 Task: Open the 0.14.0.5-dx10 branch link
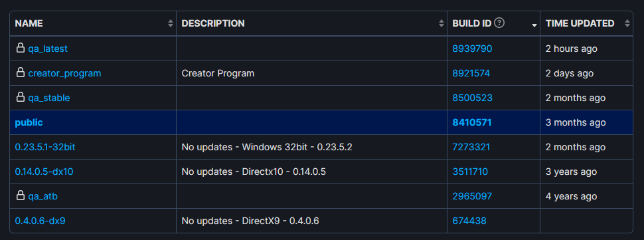click(x=44, y=172)
